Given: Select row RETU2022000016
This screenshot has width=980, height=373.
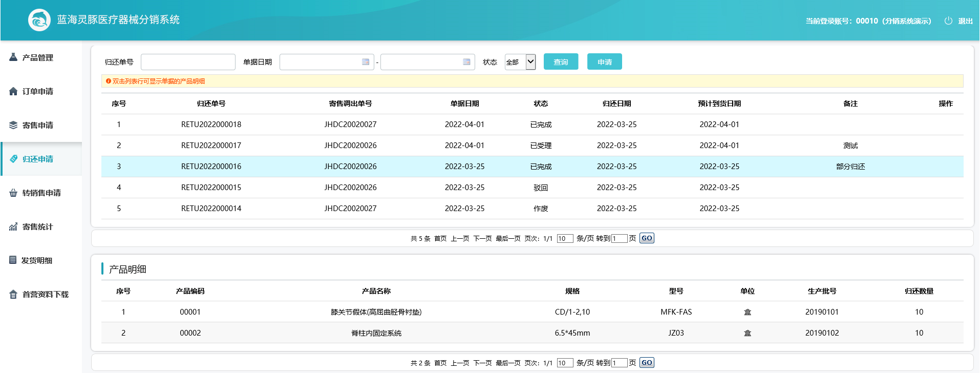Looking at the screenshot, I should tap(532, 167).
